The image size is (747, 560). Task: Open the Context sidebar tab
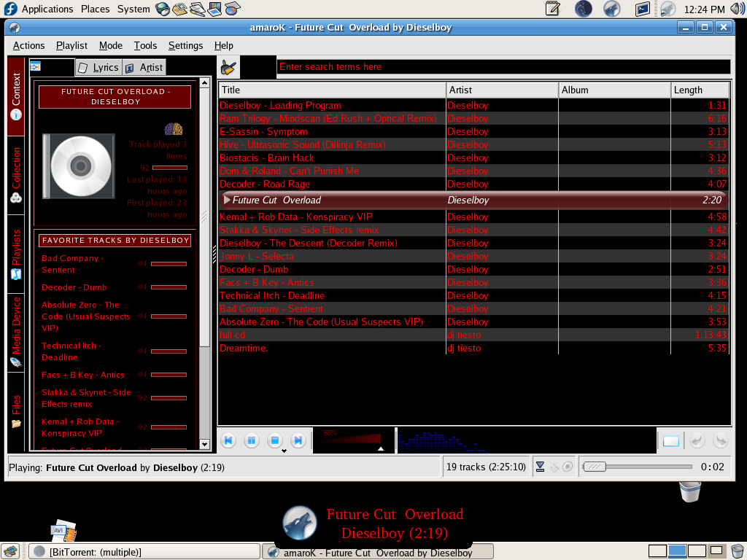(x=16, y=97)
